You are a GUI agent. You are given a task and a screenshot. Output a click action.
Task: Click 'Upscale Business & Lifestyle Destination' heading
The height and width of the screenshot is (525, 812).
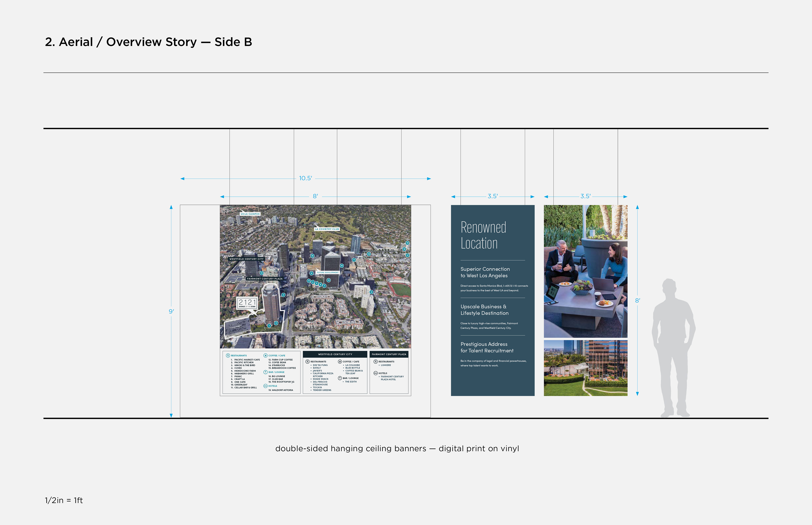tap(484, 310)
